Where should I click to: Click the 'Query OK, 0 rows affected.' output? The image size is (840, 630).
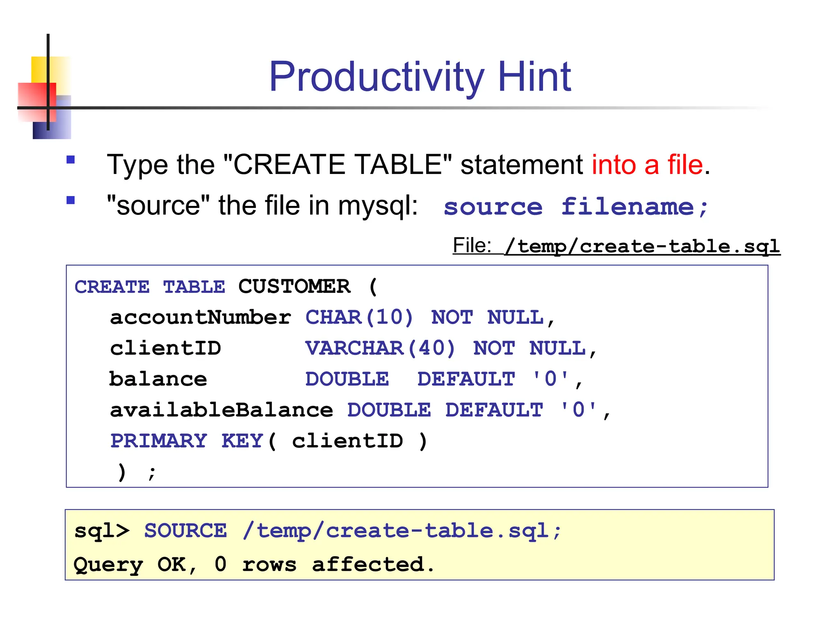(253, 565)
